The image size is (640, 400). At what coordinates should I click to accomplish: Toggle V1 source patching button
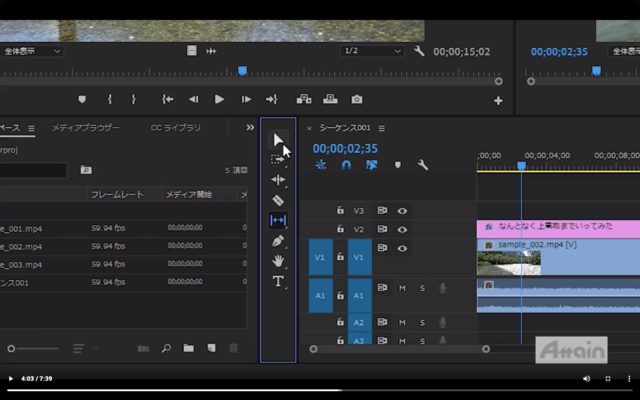pyautogui.click(x=320, y=257)
